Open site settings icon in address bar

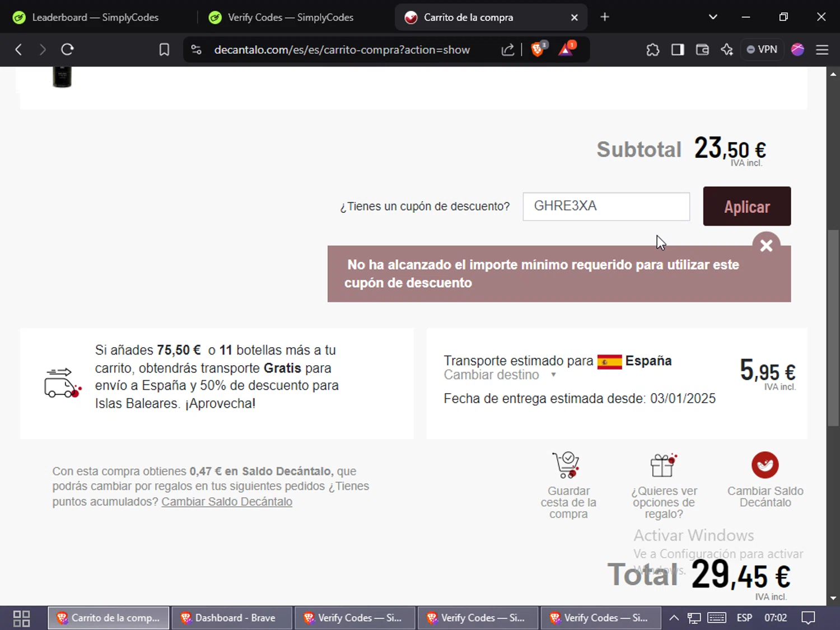pyautogui.click(x=197, y=50)
